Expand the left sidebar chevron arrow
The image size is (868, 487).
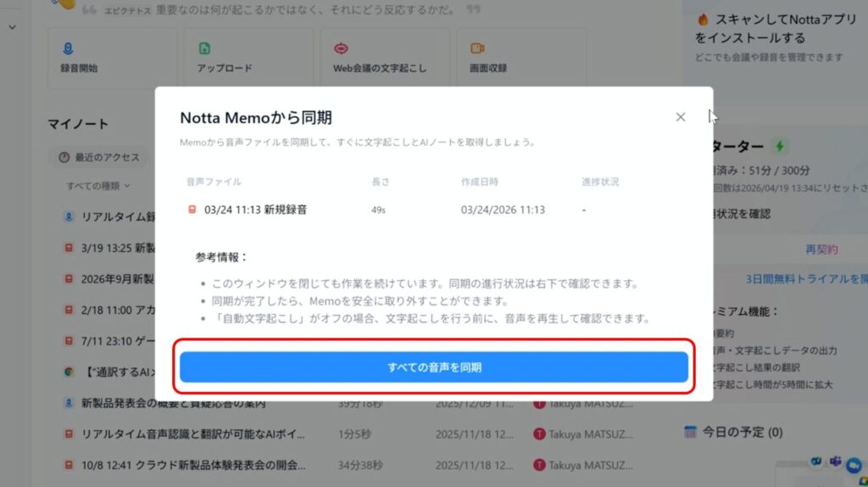pos(12,27)
